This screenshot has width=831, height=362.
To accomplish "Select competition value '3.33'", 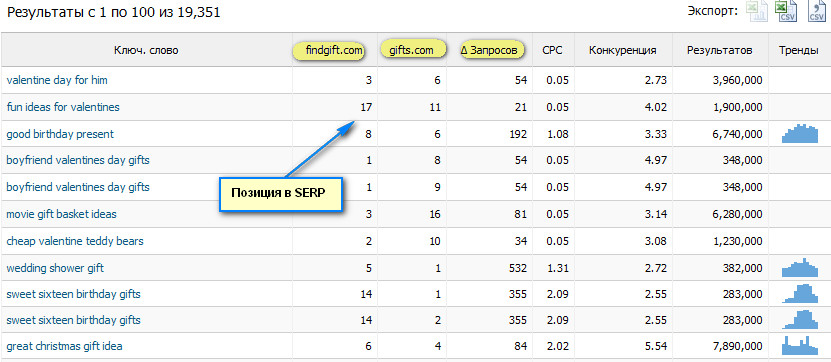I will 656,134.
